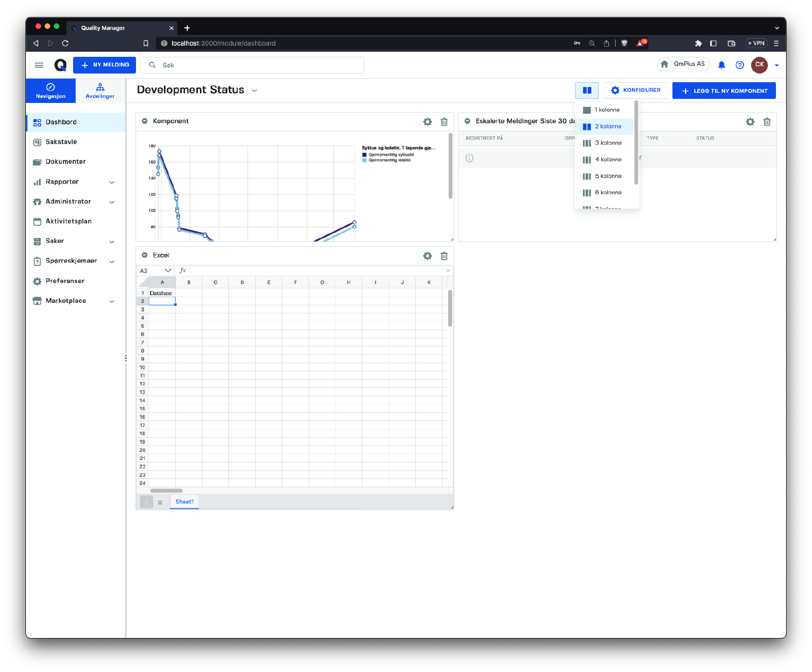Collapse the Excel widget panel
The height and width of the screenshot is (672, 812).
pos(145,256)
